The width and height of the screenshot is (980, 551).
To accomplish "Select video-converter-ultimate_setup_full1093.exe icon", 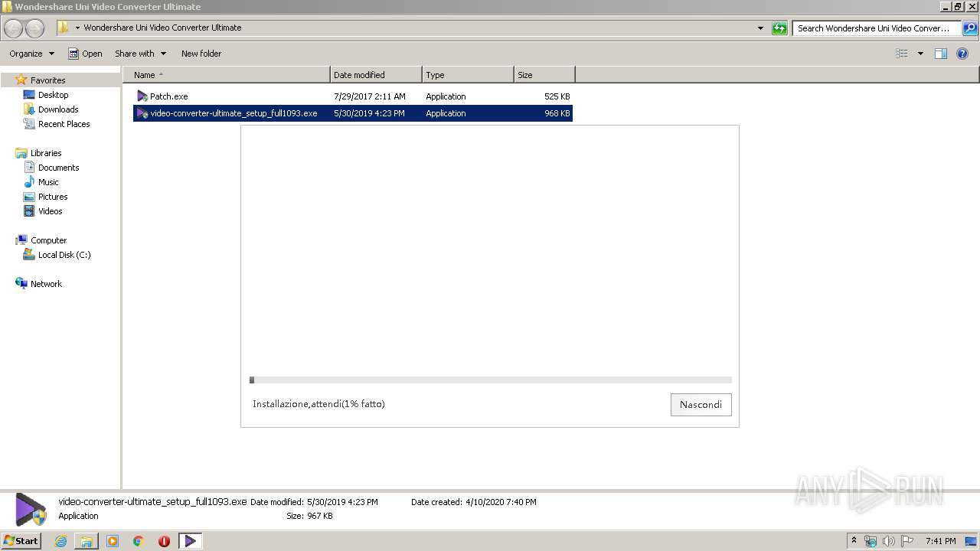I will pos(142,113).
